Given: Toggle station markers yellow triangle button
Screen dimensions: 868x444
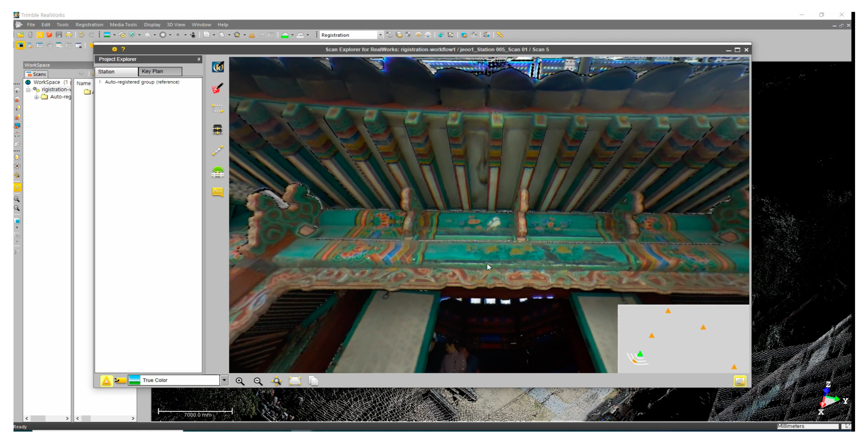Looking at the screenshot, I should 106,381.
